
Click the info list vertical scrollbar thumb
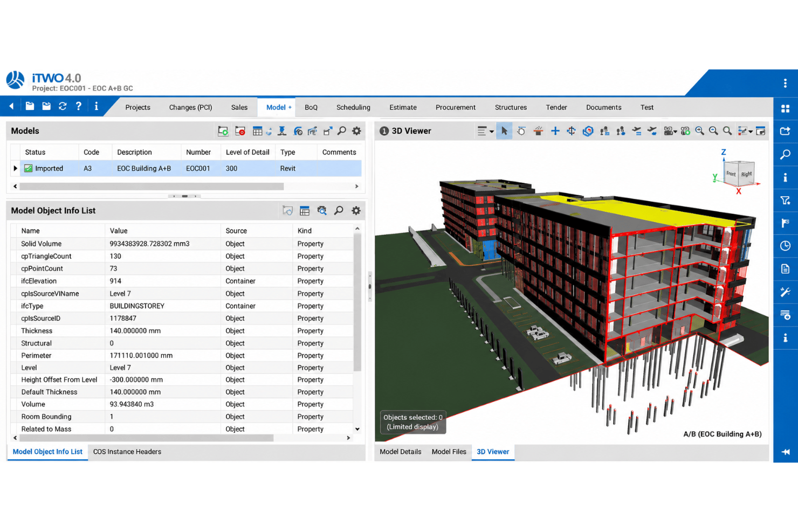coord(357,302)
